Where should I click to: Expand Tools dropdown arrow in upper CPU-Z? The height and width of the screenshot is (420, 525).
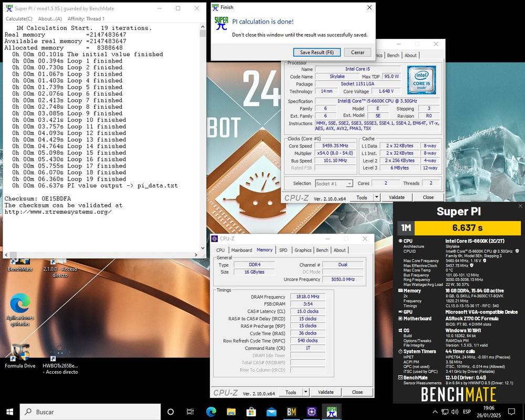[376, 197]
